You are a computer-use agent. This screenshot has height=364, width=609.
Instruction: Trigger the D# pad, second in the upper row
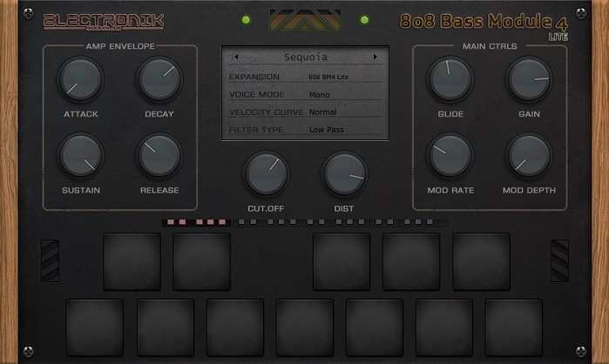[x=201, y=261]
